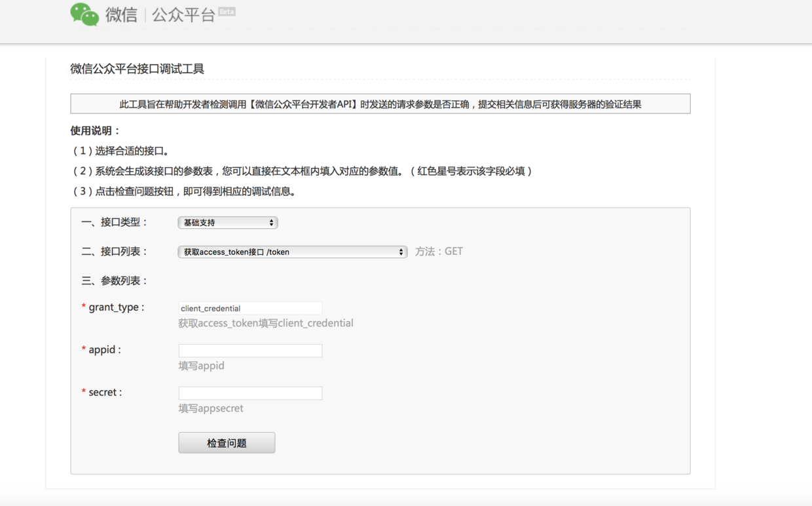Click into the grant_type input field
Screen dimensions: 812x506
tap(250, 308)
